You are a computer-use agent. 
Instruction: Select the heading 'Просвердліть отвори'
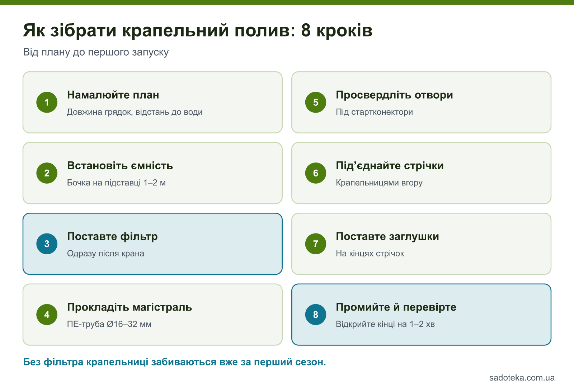pos(394,95)
